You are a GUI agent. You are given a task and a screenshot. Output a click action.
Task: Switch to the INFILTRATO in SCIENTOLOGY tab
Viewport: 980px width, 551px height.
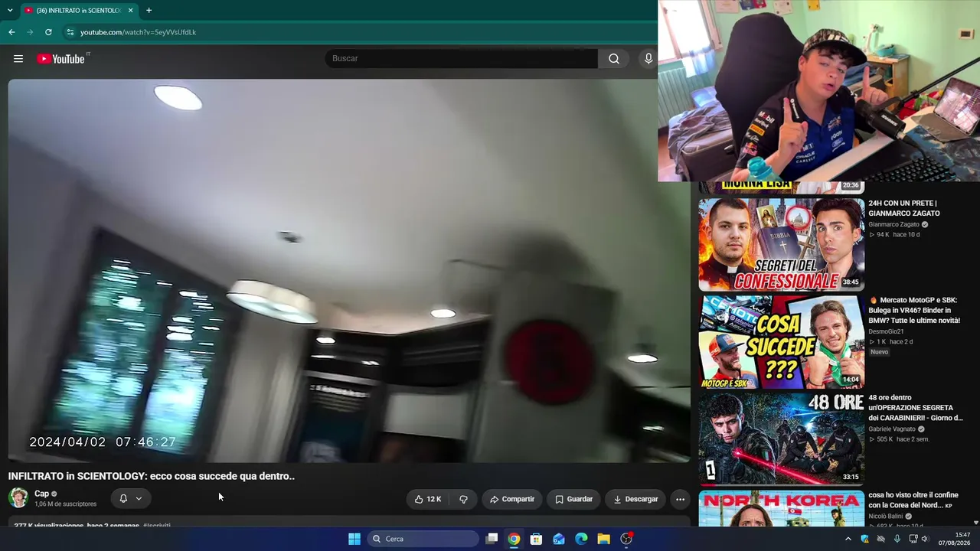78,11
